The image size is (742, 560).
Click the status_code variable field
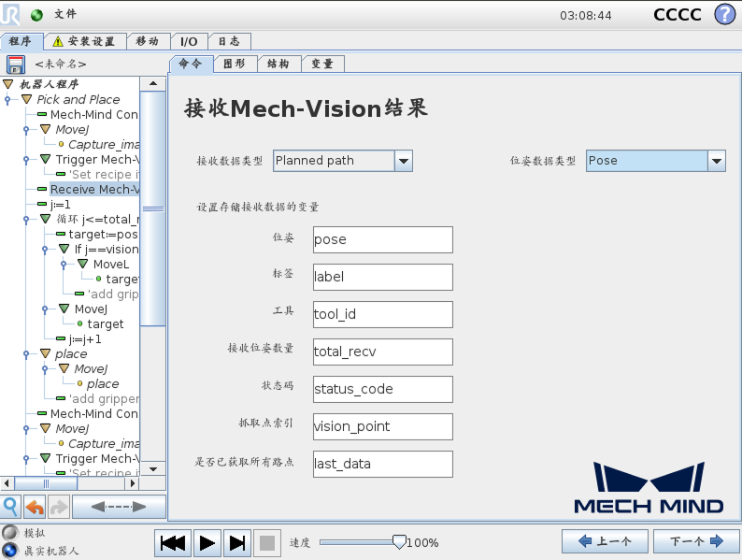coord(383,389)
